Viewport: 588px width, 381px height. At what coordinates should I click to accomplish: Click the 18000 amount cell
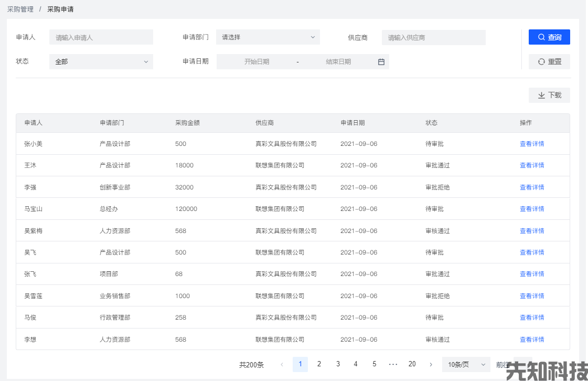click(184, 165)
